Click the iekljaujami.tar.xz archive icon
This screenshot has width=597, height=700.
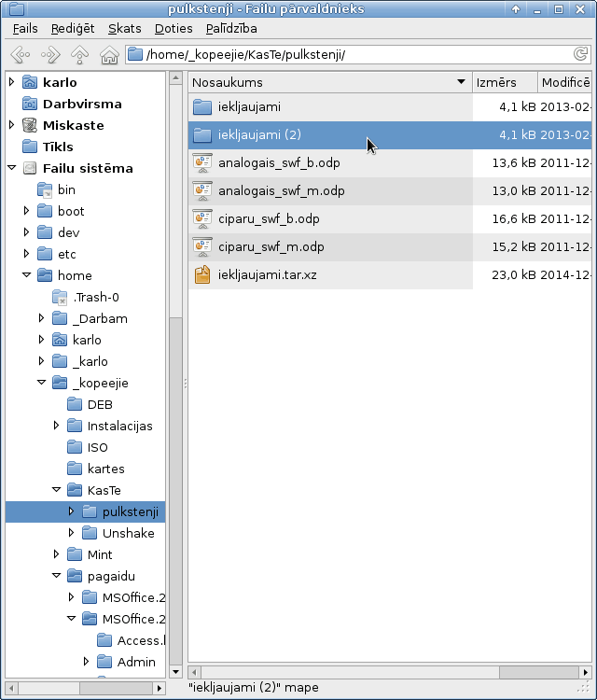(x=202, y=275)
